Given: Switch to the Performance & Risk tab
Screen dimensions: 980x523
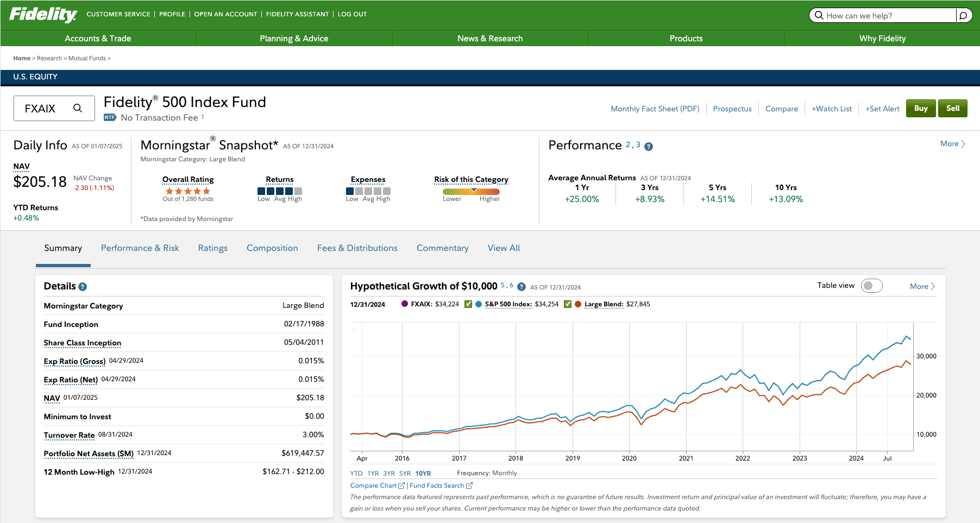Looking at the screenshot, I should [140, 248].
